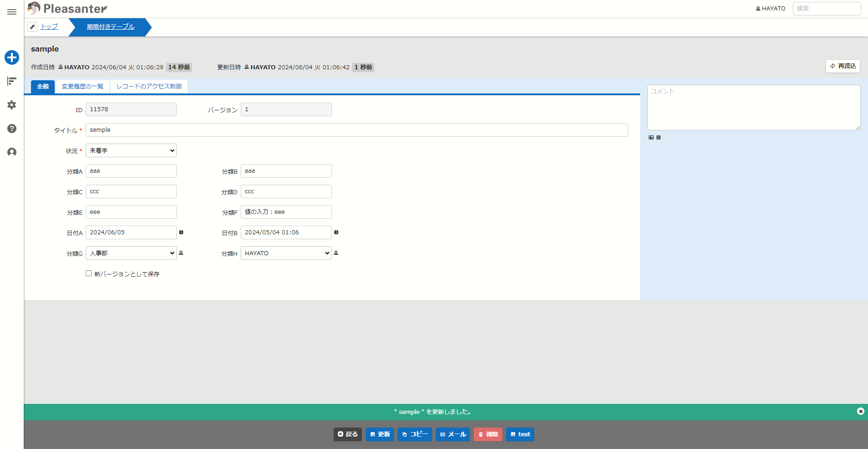
Task: Open the user account sidebar icon
Action: 12,152
